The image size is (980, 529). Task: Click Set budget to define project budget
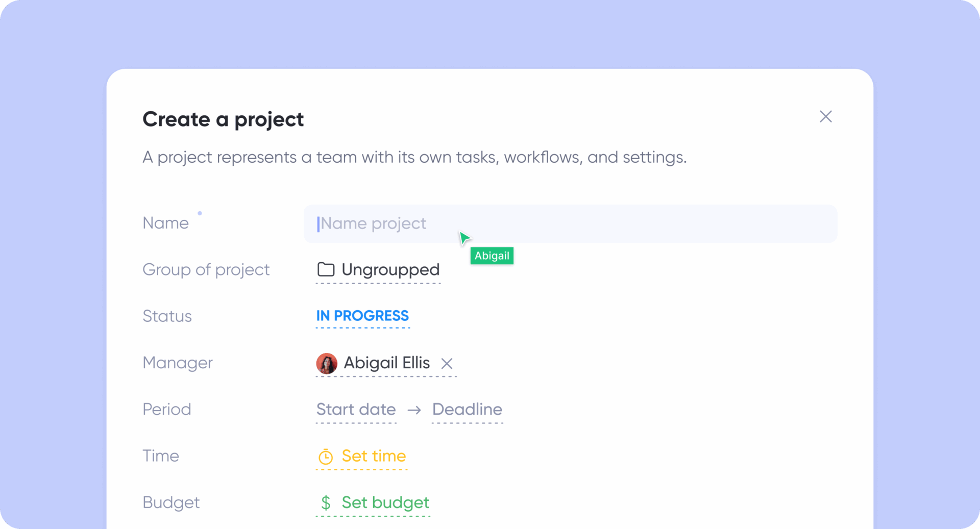tap(385, 503)
